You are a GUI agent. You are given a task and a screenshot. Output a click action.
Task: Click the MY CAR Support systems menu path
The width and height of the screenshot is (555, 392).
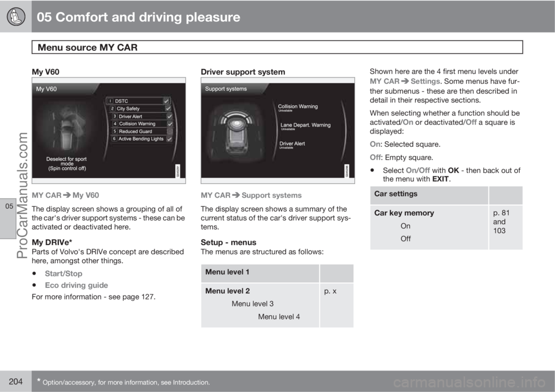[x=251, y=195]
